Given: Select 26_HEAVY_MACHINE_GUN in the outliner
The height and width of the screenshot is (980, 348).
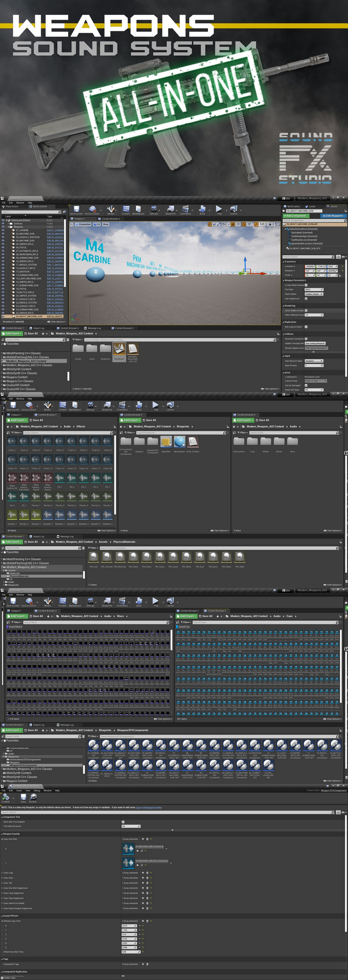Looking at the screenshot, I should 29,317.
